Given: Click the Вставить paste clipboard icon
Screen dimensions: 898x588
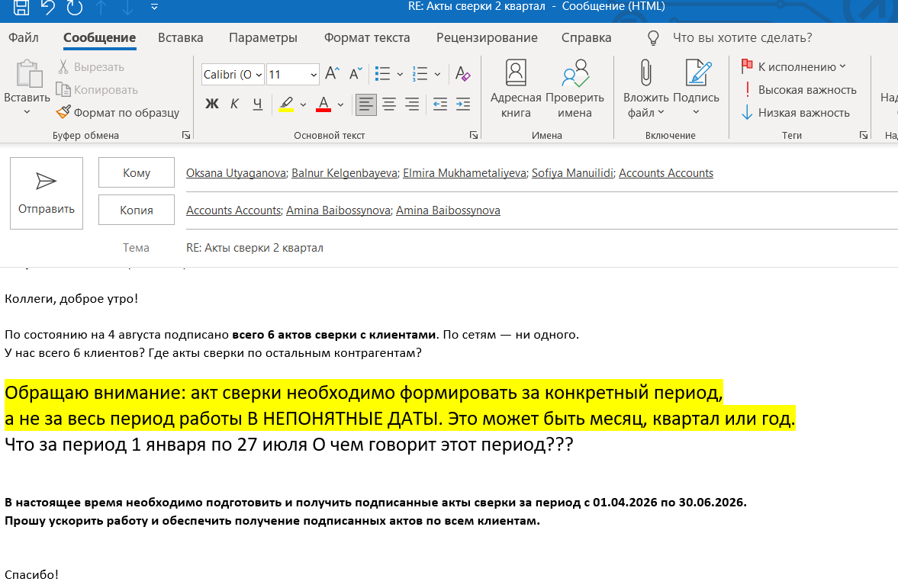Looking at the screenshot, I should point(29,73).
